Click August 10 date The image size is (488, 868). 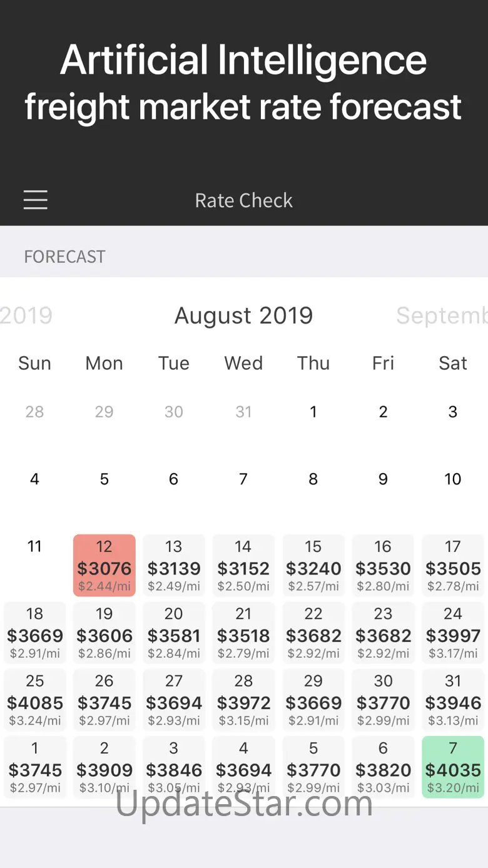click(453, 479)
